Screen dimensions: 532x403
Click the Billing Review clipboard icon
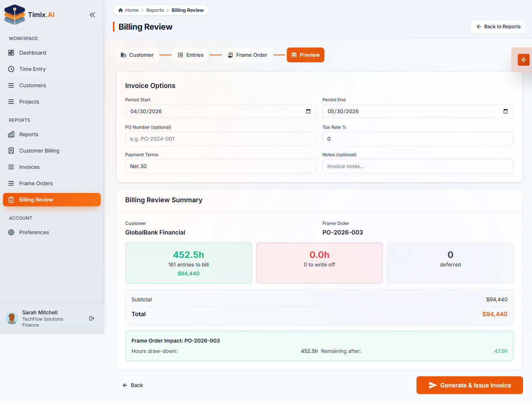point(11,200)
